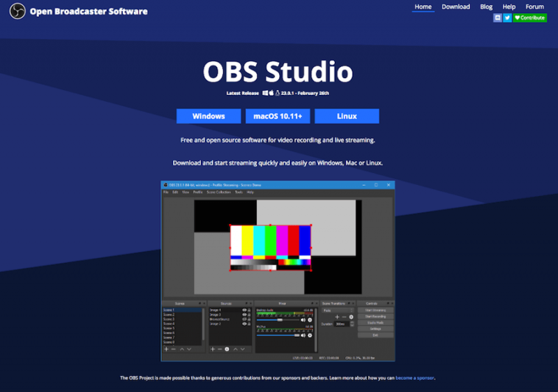Remove source with Sources minus icon
This screenshot has width=558, height=392.
[220, 349]
